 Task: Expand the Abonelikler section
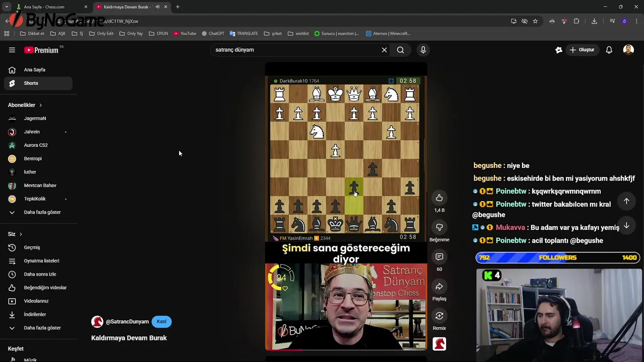[x=25, y=105]
